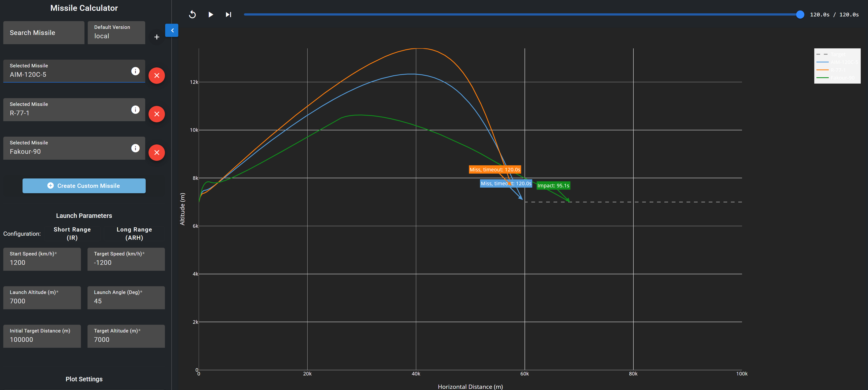The height and width of the screenshot is (390, 868).
Task: Edit the Initial Target Distance field
Action: (42, 336)
